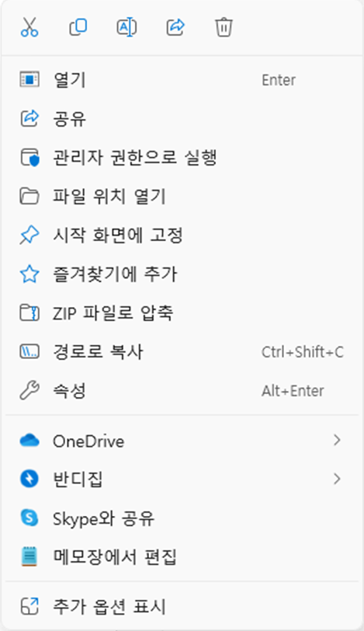Click the Cut scissors icon
This screenshot has width=364, height=631.
(29, 27)
